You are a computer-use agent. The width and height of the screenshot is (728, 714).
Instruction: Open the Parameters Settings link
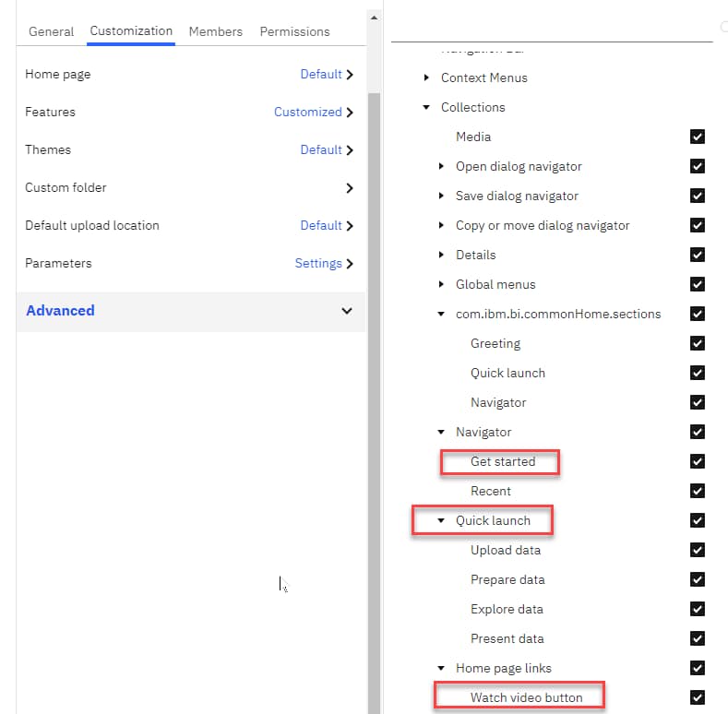click(x=318, y=264)
